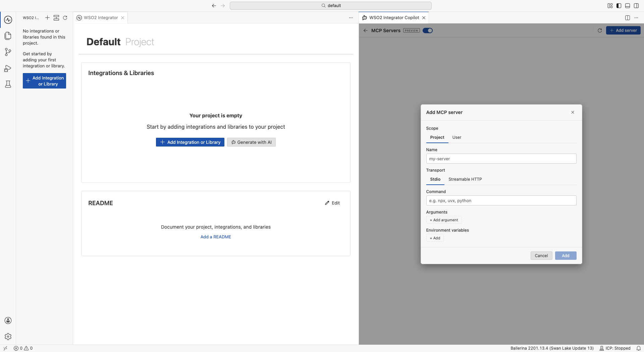The width and height of the screenshot is (644, 352).
Task: Toggle Secondary Side Bar layout icon
Action: 636,6
